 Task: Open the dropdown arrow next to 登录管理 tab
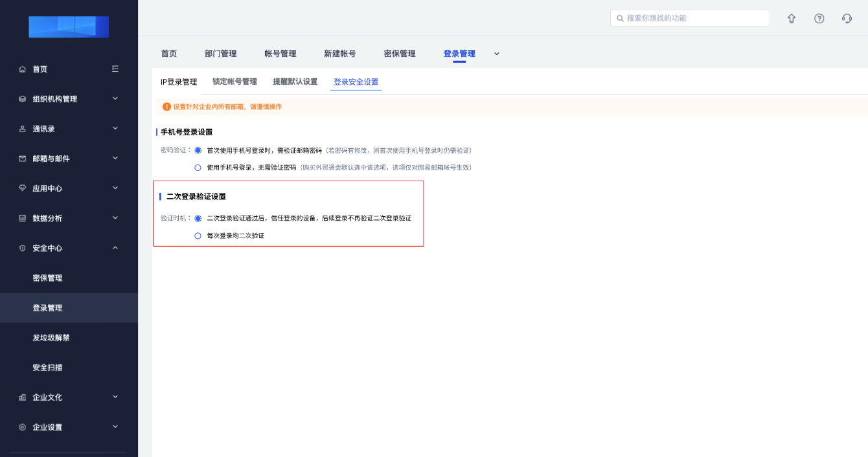tap(497, 54)
